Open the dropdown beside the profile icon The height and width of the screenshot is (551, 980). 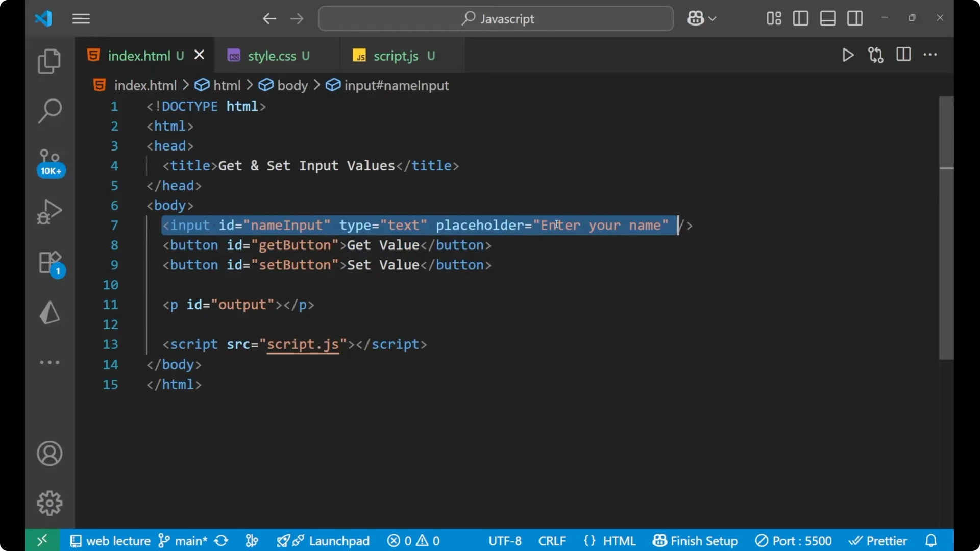click(712, 18)
